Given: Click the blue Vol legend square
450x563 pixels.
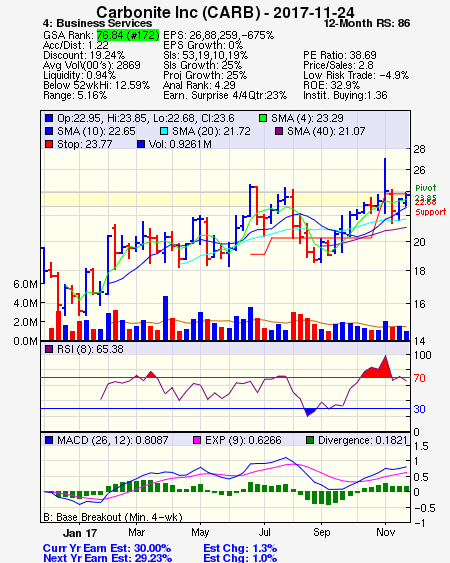Looking at the screenshot, I should [141, 144].
